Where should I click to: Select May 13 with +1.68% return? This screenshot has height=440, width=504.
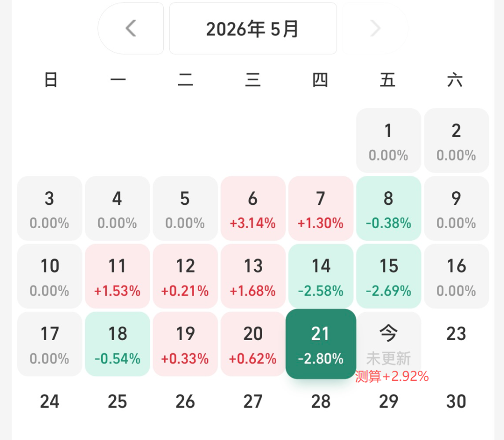point(253,276)
